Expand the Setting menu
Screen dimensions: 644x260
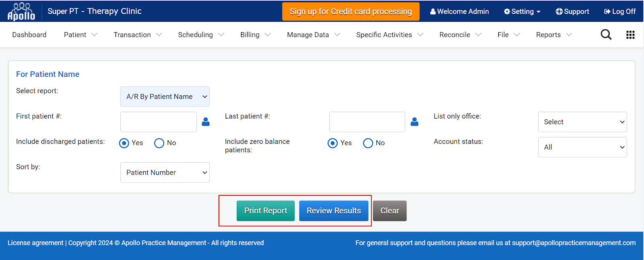(522, 12)
